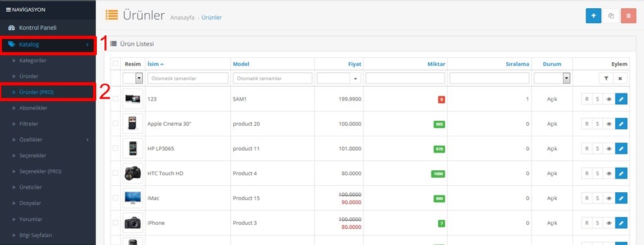View iPhone with the eye icon

coord(609,223)
